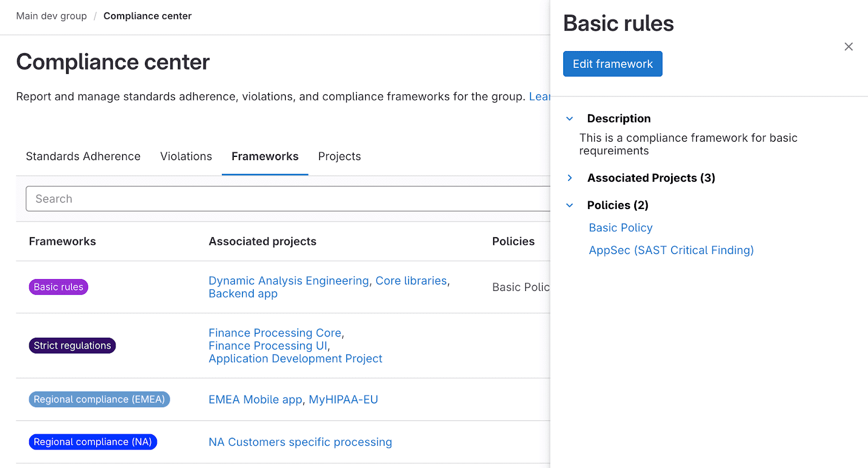Open AppSec (SAST Critical Finding) policy
Image resolution: width=868 pixels, height=468 pixels.
671,250
